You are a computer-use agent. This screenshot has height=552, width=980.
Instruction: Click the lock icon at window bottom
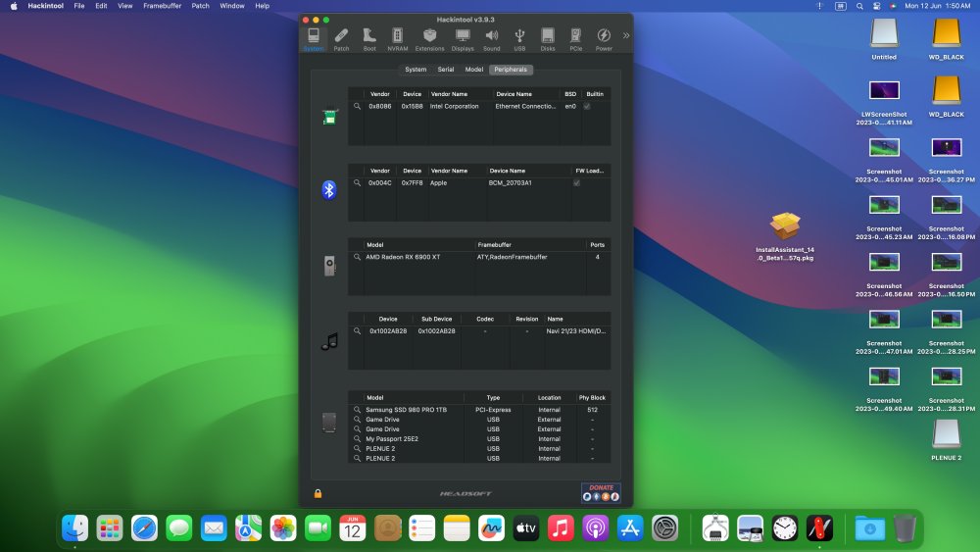tap(318, 494)
